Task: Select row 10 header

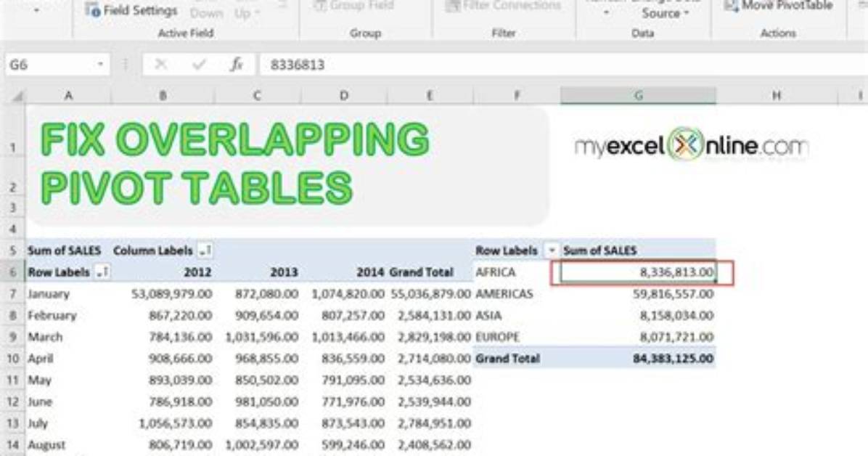Action: click(x=13, y=359)
